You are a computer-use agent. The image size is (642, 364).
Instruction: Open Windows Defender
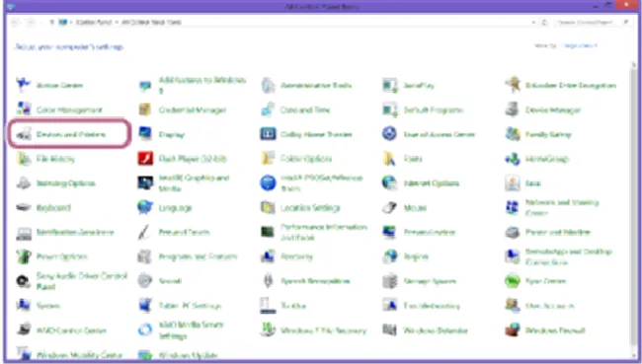[x=436, y=330]
